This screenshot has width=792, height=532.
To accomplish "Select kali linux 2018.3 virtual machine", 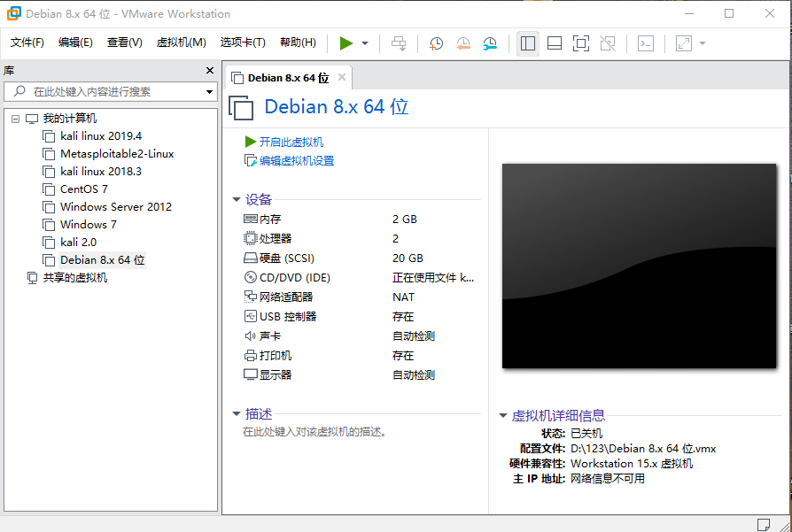I will (x=101, y=172).
